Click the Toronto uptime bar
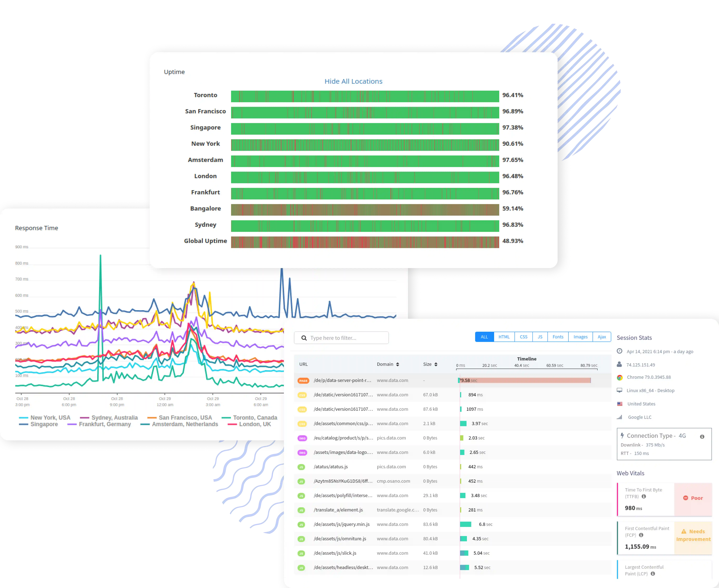Screen dimensions: 719x588 (x=365, y=96)
